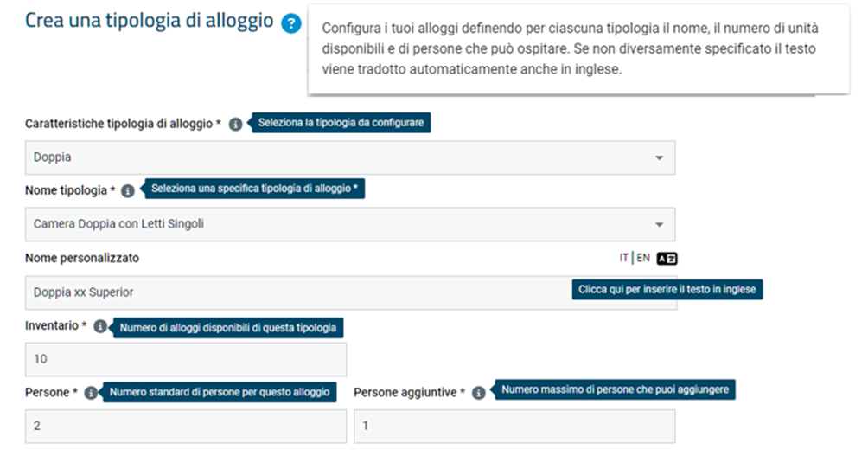The width and height of the screenshot is (868, 456).
Task: Click the Crea una tipologia di alloggio heading
Action: coord(150,21)
